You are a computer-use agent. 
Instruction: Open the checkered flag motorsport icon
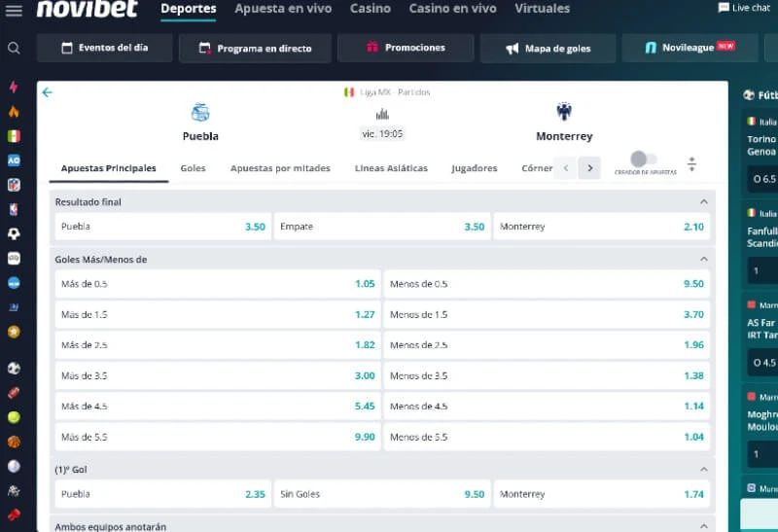(14, 490)
